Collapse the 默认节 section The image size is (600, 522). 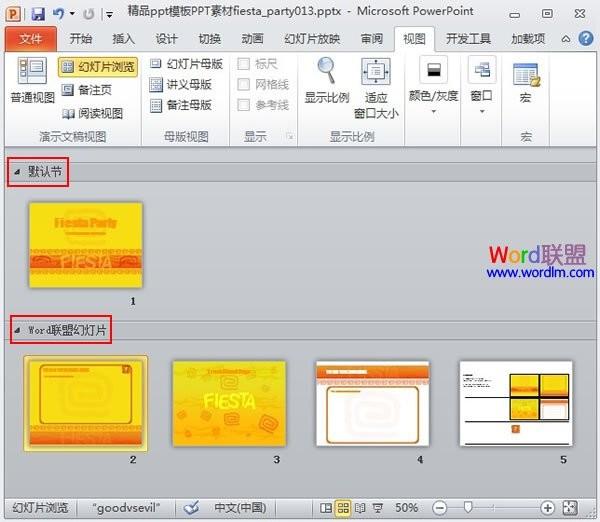17,172
